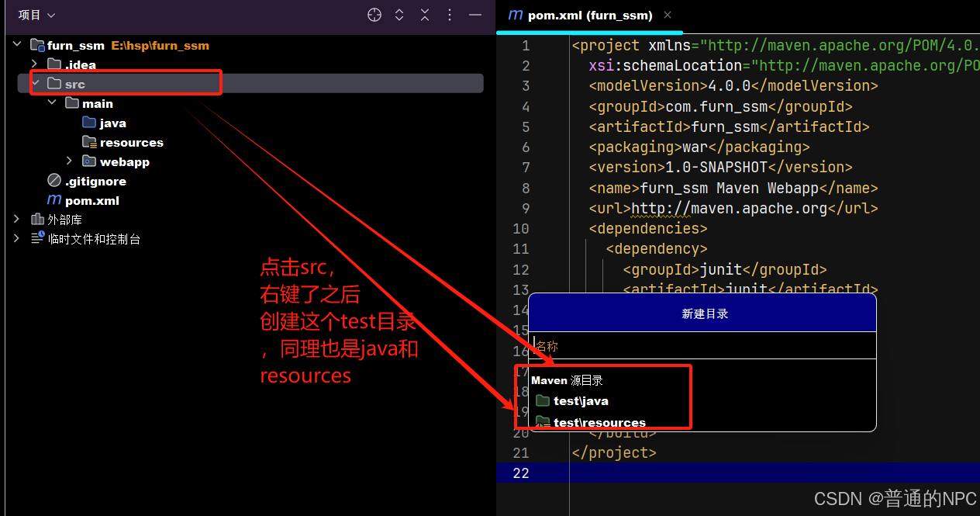Click the furn_ssm project name in tree
The height and width of the screenshot is (516, 980).
[76, 45]
